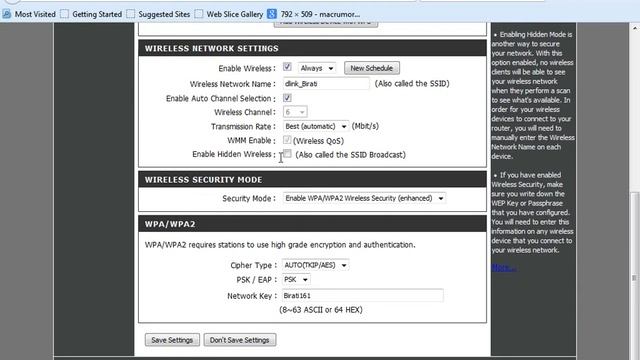Click the Don't Save Settings button

click(x=240, y=340)
